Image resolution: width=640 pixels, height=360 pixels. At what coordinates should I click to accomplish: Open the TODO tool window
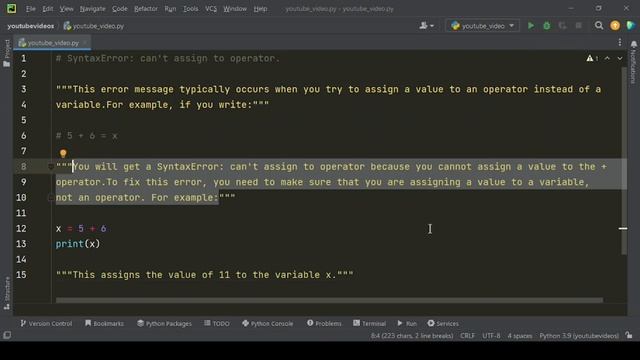click(217, 323)
